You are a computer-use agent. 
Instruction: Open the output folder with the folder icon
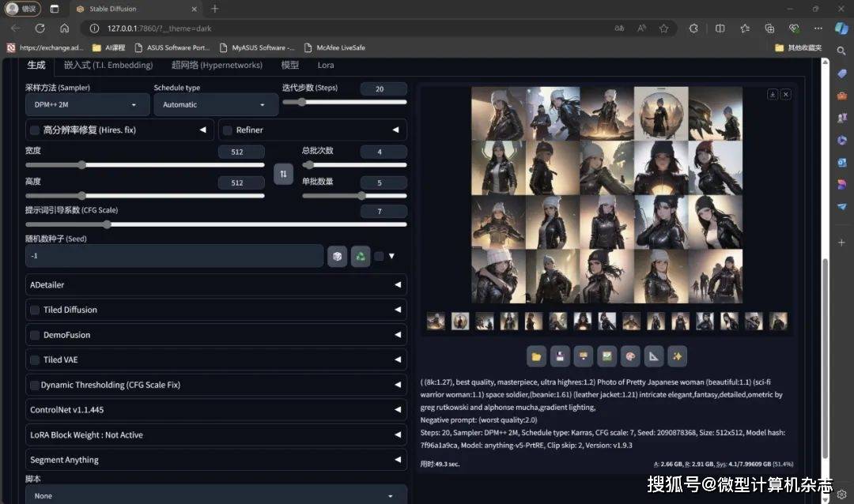(537, 356)
